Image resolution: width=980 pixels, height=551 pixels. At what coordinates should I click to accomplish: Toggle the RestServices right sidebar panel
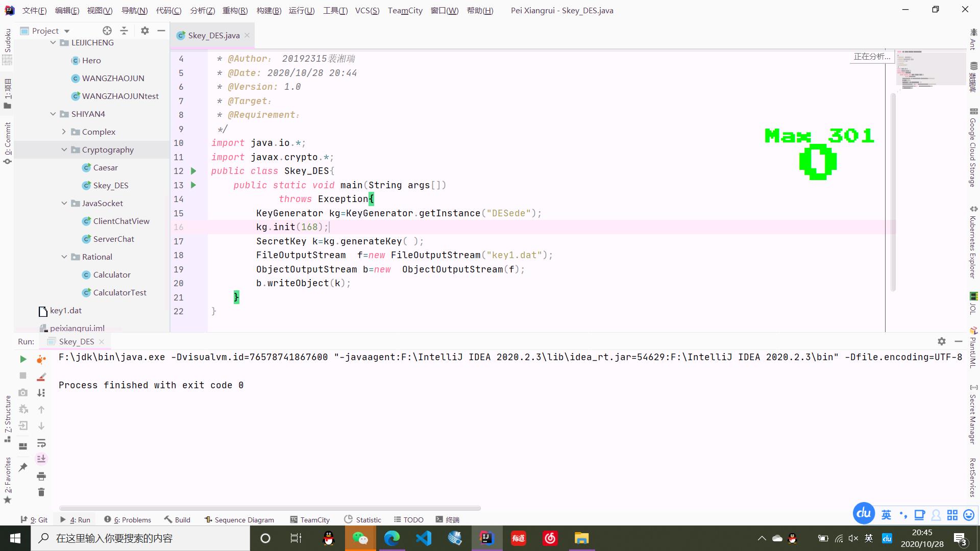click(972, 479)
